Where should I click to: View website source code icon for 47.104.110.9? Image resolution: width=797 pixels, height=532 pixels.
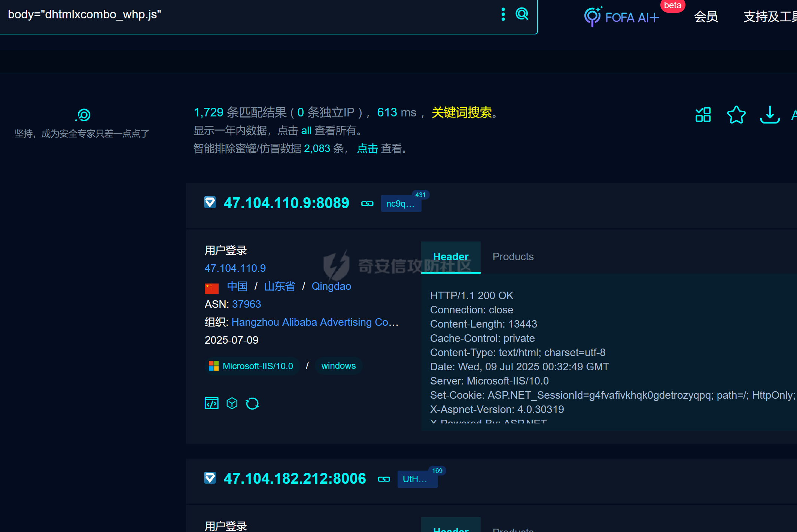click(x=212, y=404)
